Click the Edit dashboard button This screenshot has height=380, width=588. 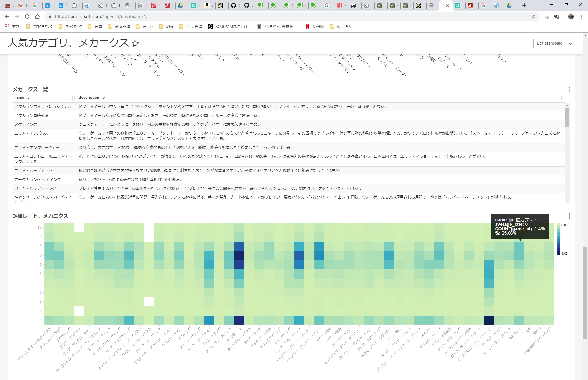[x=549, y=43]
